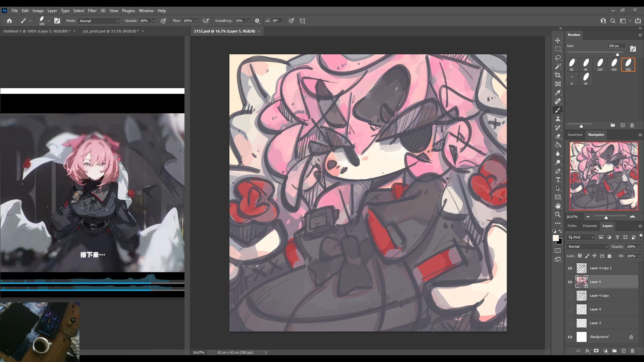Select the Rectangular Marquee tool
The width and height of the screenshot is (644, 362).
[x=558, y=49]
